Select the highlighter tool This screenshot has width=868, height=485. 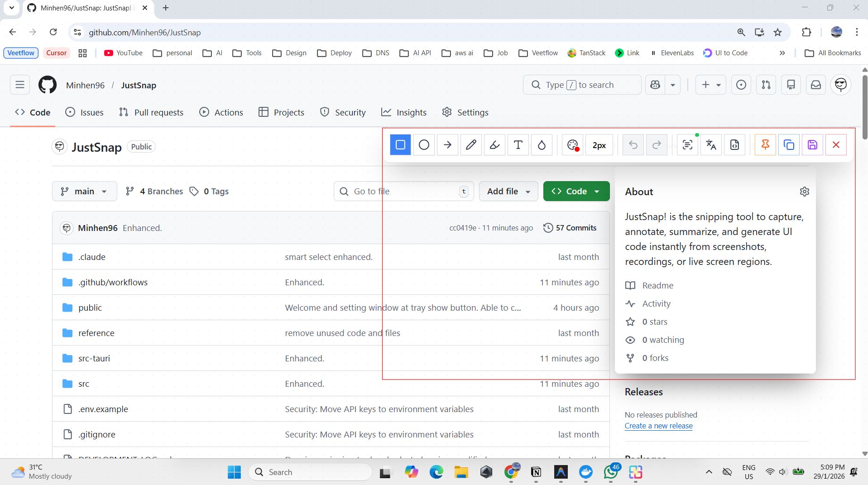(x=494, y=145)
